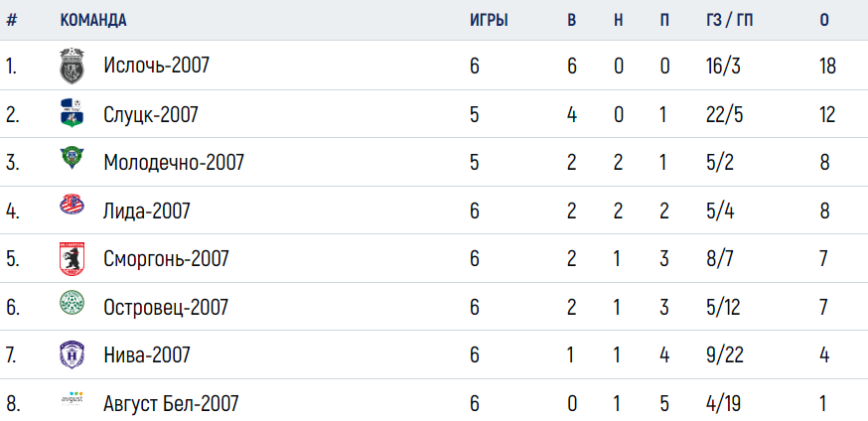This screenshot has width=868, height=421.
Task: Go to the Молодечно-2007 team name
Action: pos(174,163)
